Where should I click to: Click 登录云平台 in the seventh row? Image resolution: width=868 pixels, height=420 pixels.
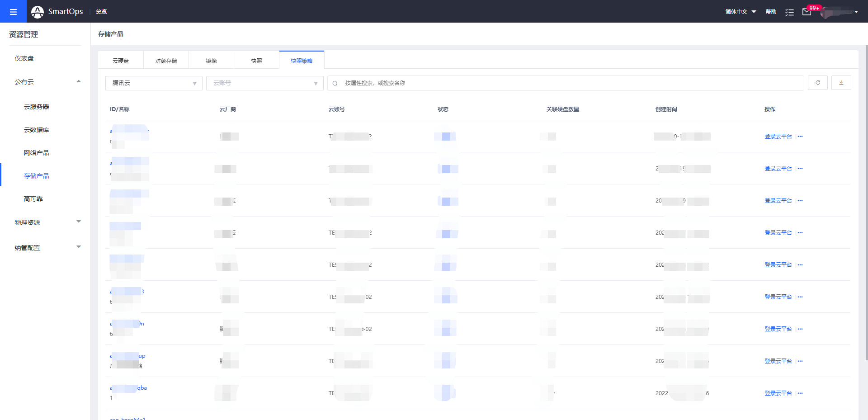(x=778, y=329)
